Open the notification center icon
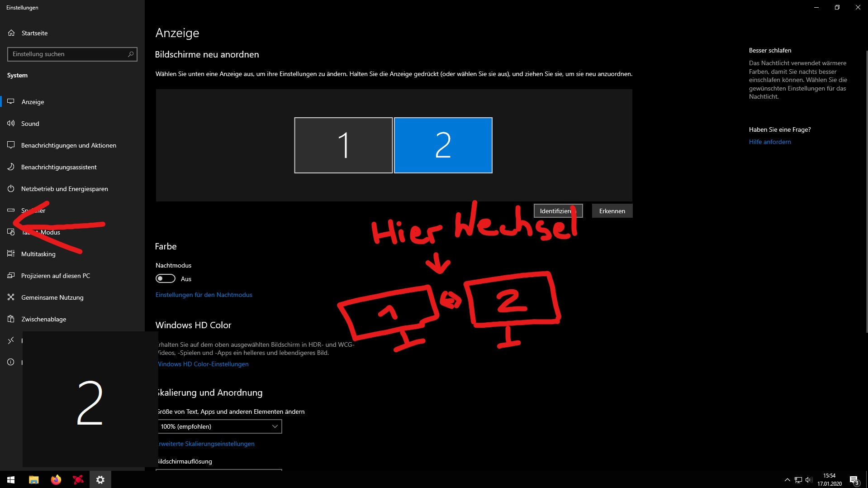The image size is (868, 488). click(x=854, y=480)
